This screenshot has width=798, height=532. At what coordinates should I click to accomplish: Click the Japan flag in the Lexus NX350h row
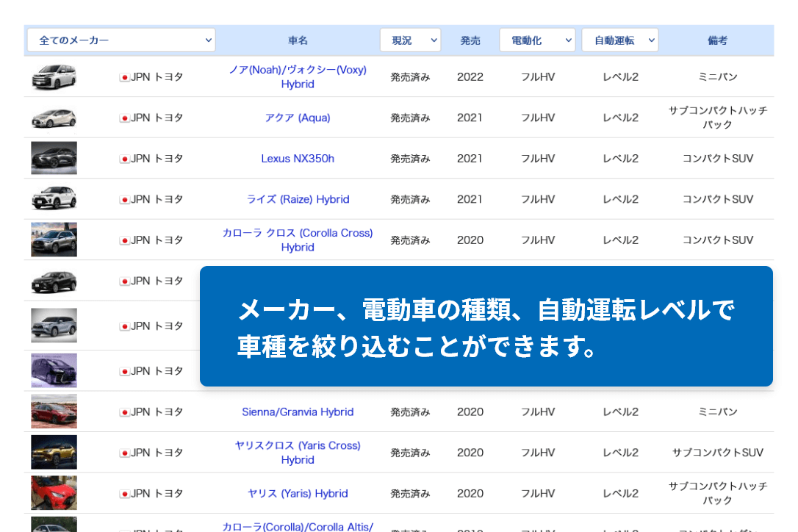[124, 159]
